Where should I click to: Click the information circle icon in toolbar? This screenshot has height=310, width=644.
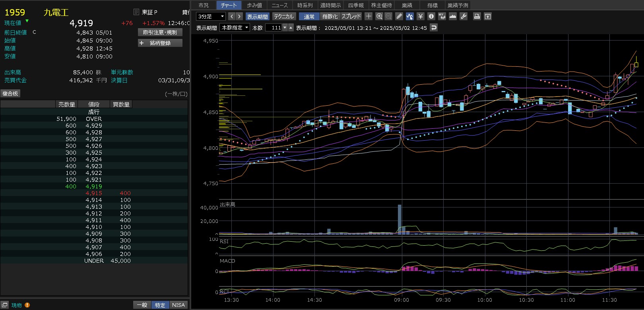[x=431, y=16]
